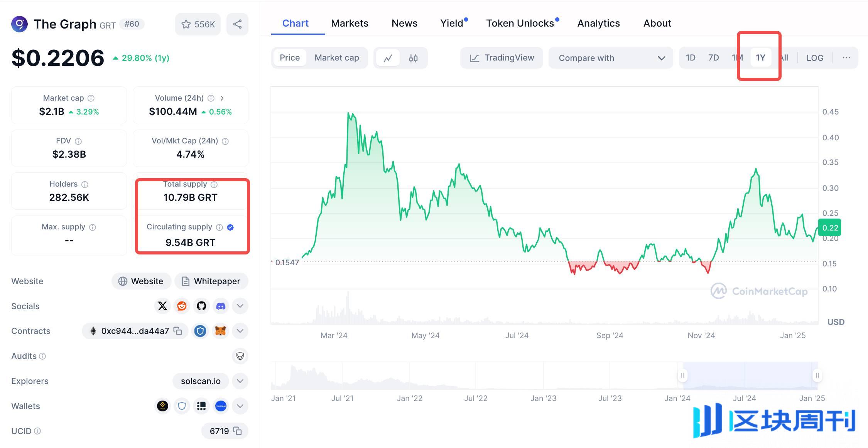The image size is (868, 448).
Task: Click the chart navigator near Jul '21
Action: [342, 375]
